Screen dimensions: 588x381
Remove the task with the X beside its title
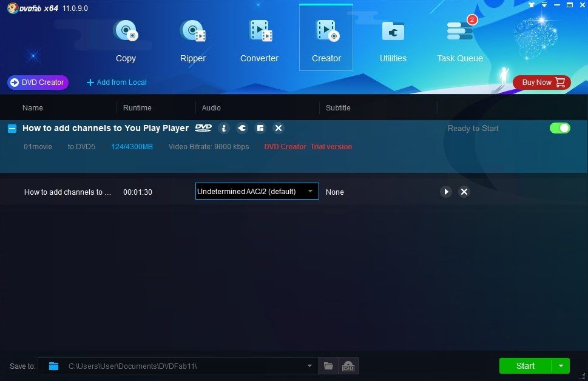279,128
